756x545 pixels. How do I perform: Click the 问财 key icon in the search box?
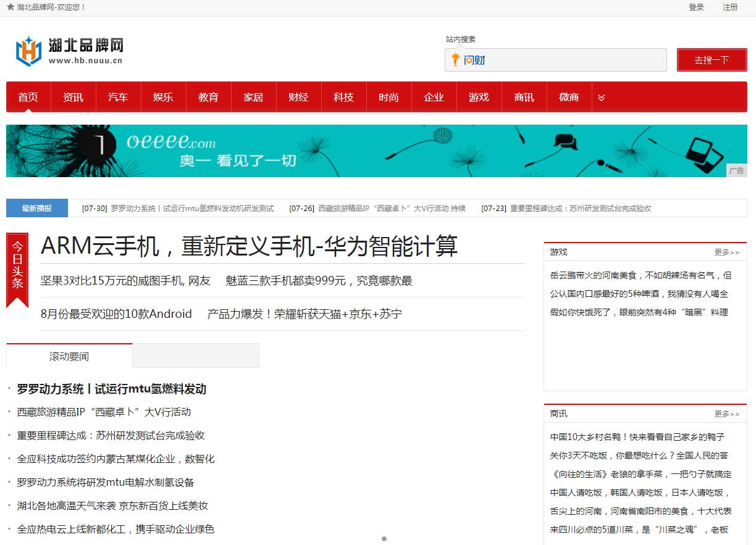[456, 60]
